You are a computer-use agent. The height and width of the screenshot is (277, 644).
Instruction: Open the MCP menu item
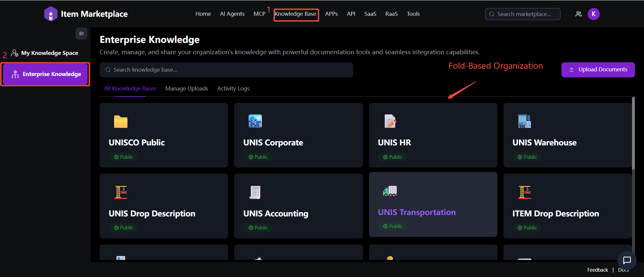(x=259, y=14)
